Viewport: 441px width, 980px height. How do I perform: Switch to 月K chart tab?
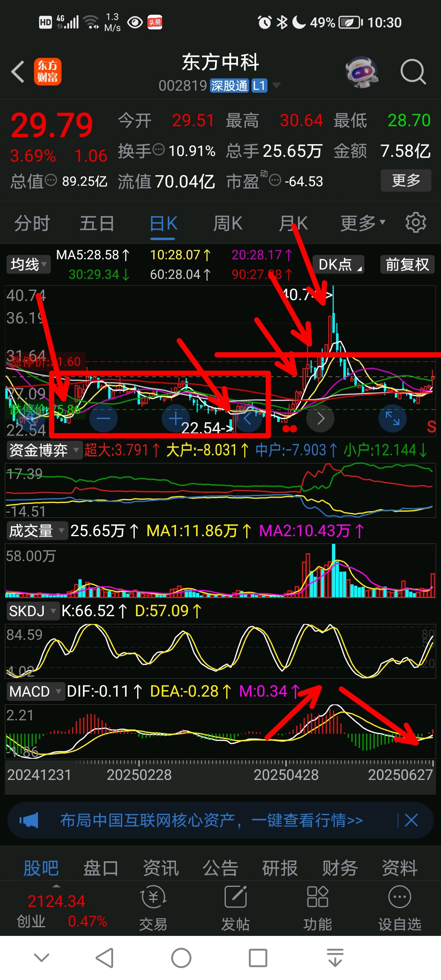293,223
